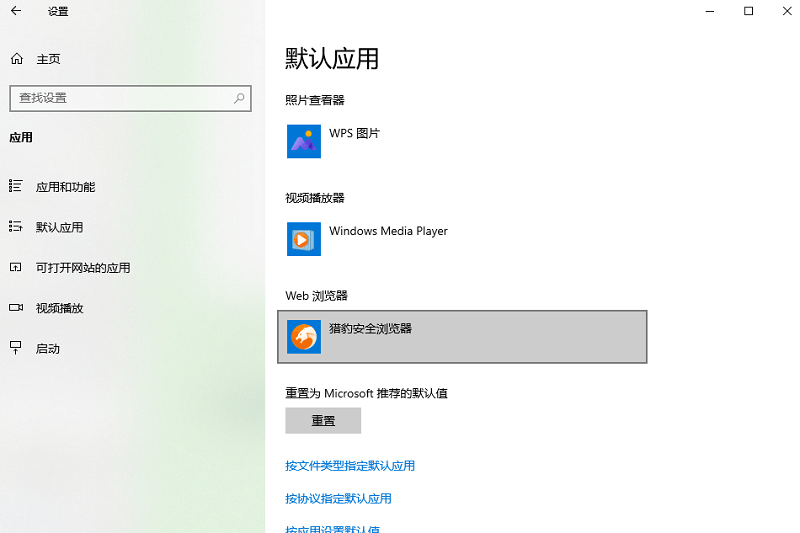
Task: Click the 应用 section header in sidebar
Action: [21, 137]
